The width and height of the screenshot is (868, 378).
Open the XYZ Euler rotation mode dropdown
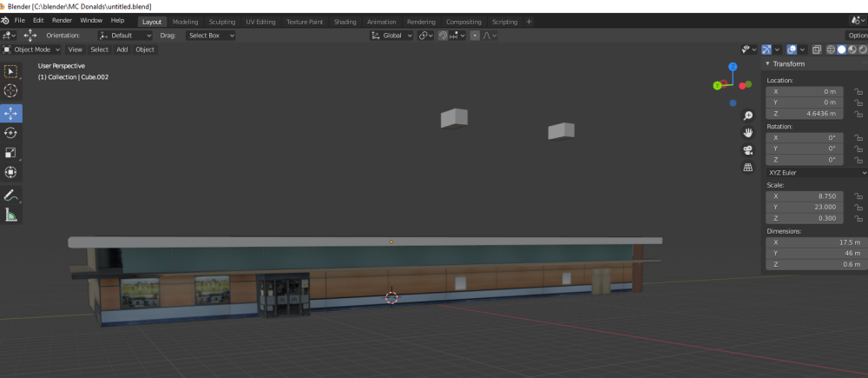(x=815, y=172)
